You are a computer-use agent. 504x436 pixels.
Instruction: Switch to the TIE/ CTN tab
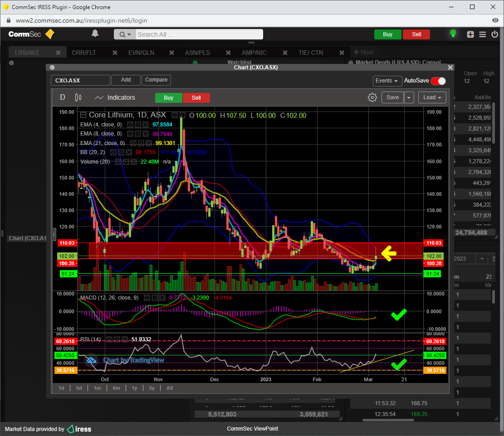point(310,53)
